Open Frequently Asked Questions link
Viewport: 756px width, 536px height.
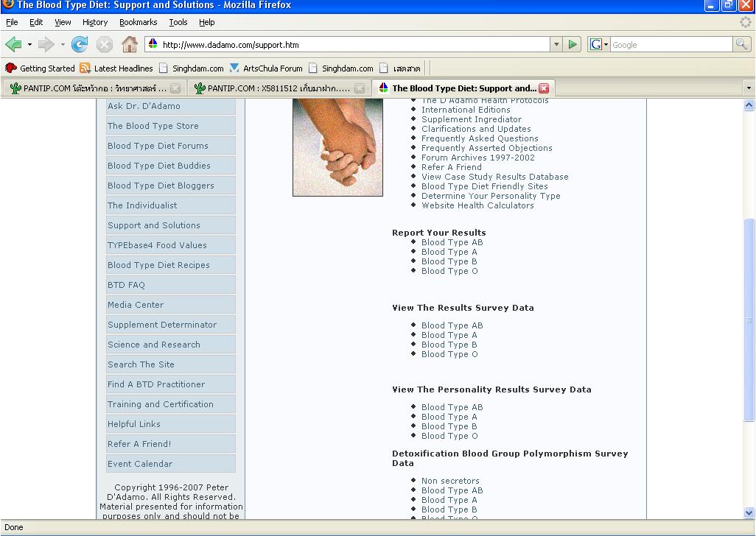pyautogui.click(x=480, y=138)
